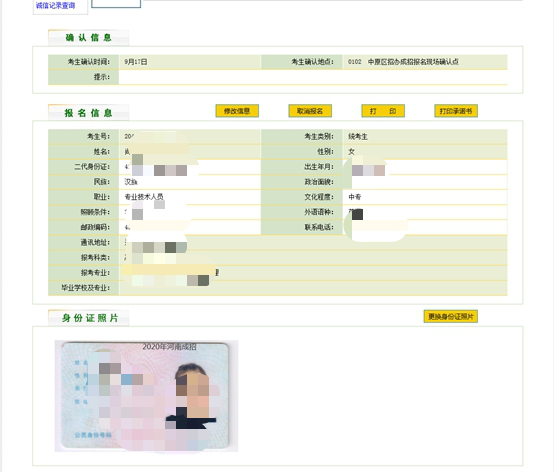
Task: Click the 性别 value 女
Action: [x=351, y=152]
